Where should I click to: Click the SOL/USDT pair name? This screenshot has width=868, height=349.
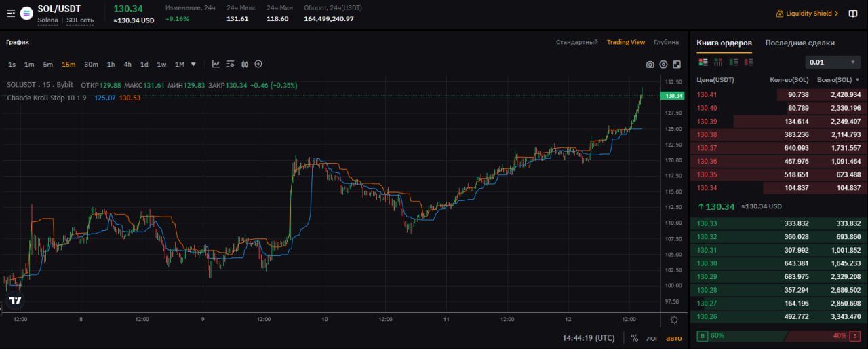click(59, 9)
